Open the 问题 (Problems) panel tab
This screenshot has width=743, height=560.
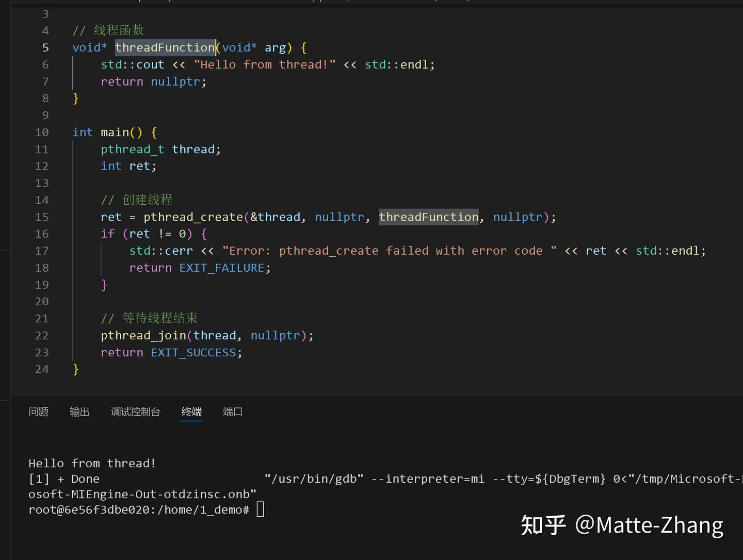pos(39,411)
